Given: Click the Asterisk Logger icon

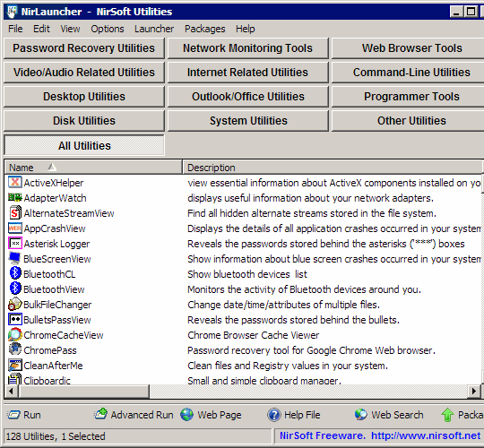Looking at the screenshot, I should coord(15,244).
